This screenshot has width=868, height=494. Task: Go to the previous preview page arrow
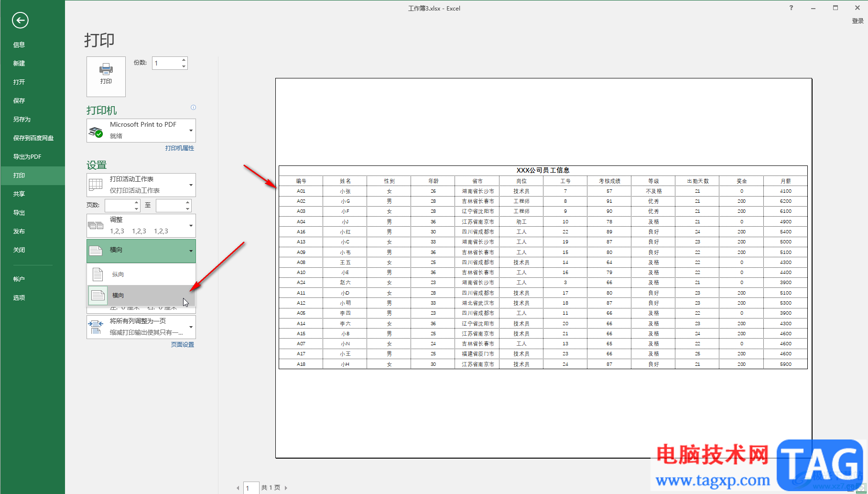238,488
